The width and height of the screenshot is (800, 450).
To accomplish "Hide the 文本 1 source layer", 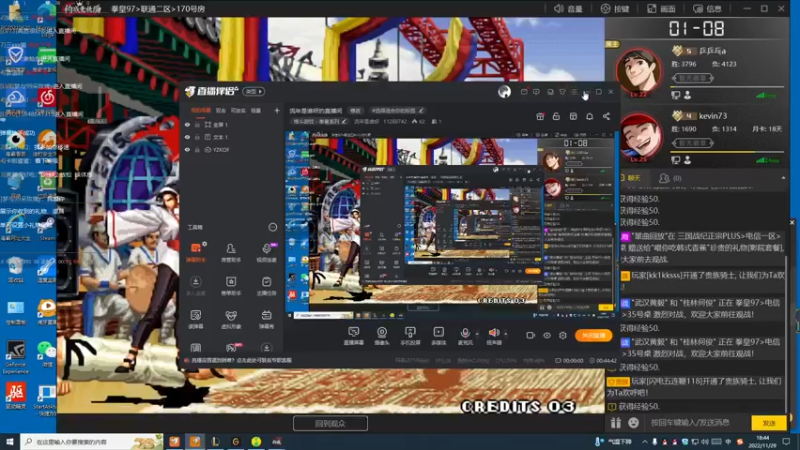I will (x=187, y=137).
